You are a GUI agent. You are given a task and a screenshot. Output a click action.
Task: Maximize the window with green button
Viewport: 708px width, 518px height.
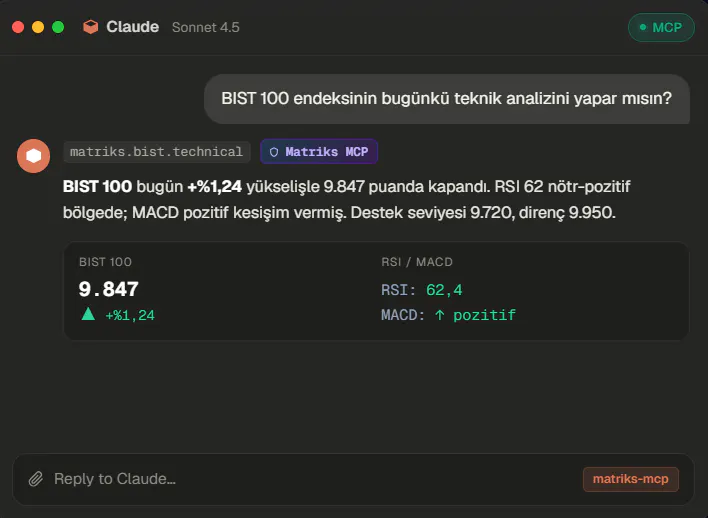[x=58, y=27]
